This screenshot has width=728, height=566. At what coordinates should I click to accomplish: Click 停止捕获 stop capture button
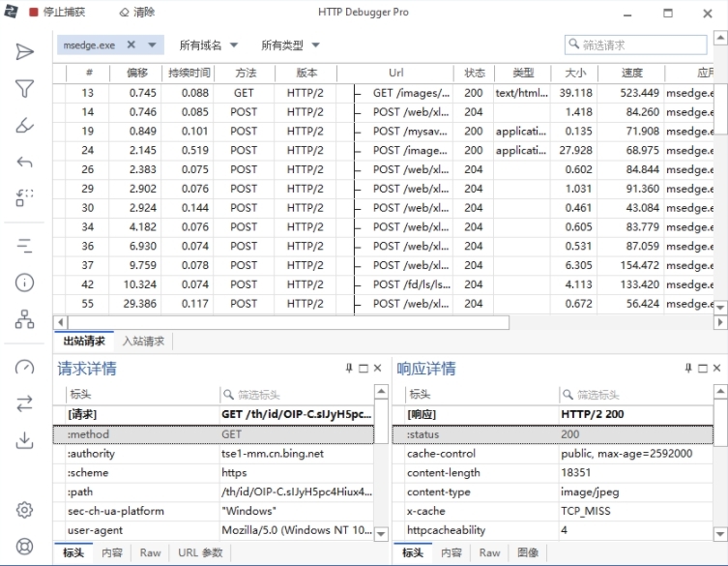click(57, 12)
